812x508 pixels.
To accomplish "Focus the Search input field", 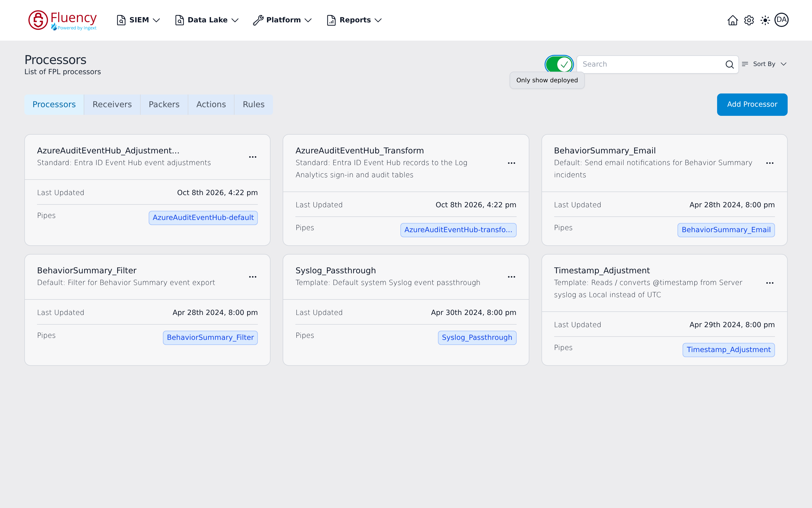I will 657,64.
